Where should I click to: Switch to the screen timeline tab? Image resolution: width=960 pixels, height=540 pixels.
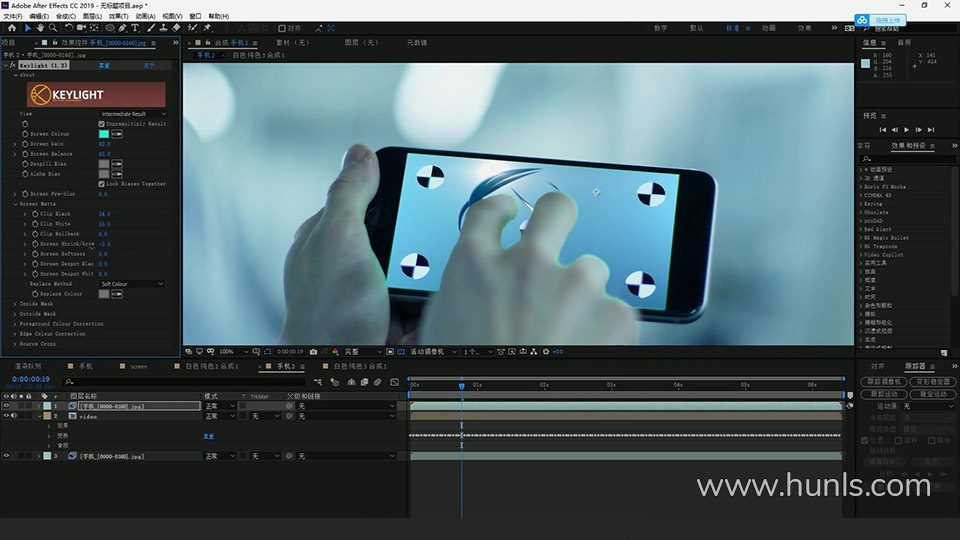point(138,367)
